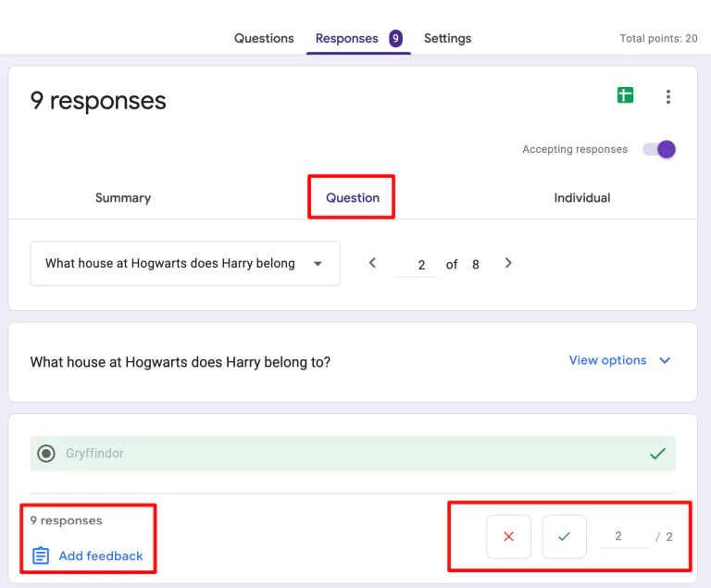Click the '9 responses' count under Gryffindor
The width and height of the screenshot is (711, 588).
point(67,520)
